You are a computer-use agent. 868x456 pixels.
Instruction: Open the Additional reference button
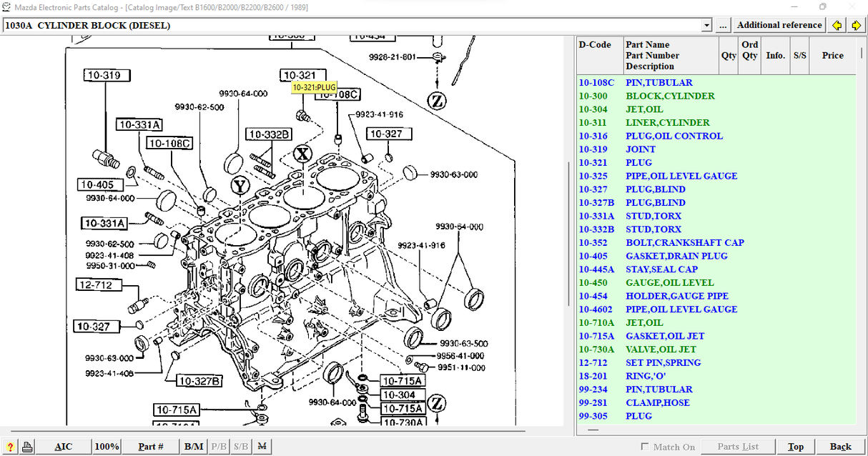click(x=779, y=25)
